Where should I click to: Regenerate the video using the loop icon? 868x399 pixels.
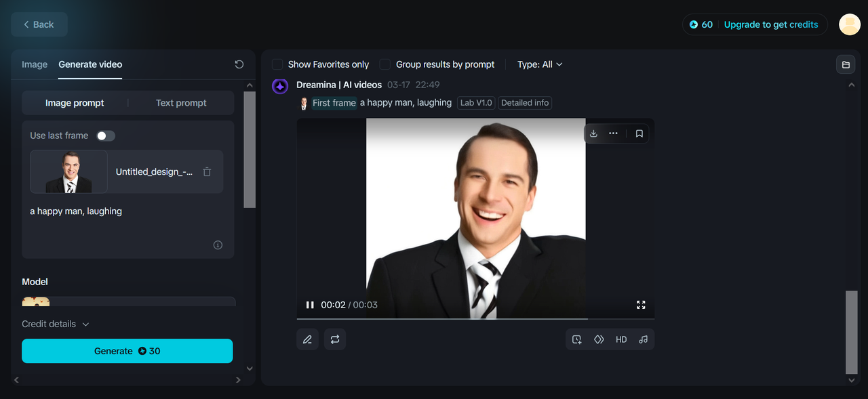coord(334,339)
